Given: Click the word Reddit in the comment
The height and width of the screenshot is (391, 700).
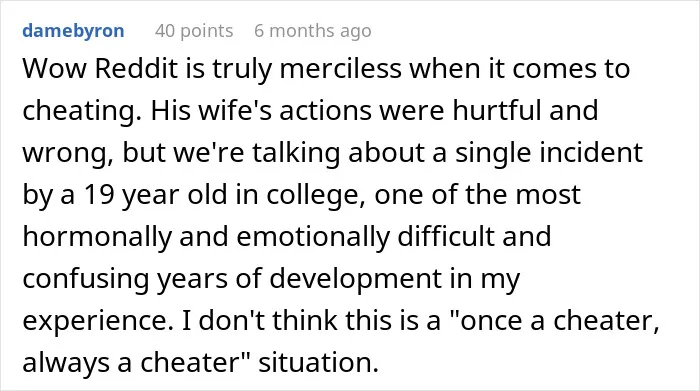Looking at the screenshot, I should [x=137, y=69].
